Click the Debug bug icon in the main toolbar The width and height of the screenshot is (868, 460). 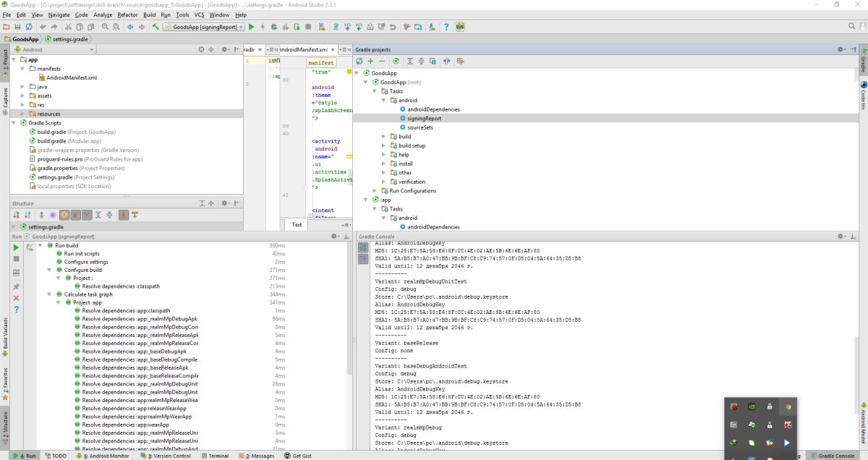click(x=273, y=27)
